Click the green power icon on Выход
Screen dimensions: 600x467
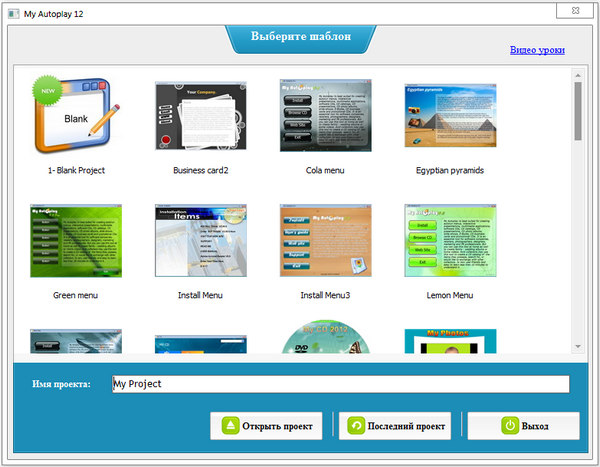click(x=510, y=426)
